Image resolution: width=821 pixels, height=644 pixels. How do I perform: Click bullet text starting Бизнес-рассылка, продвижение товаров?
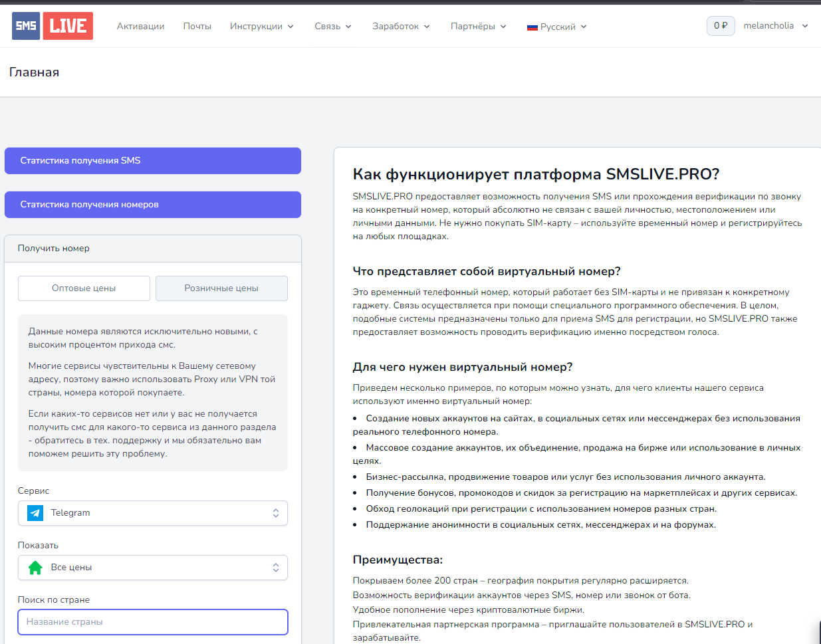point(566,477)
